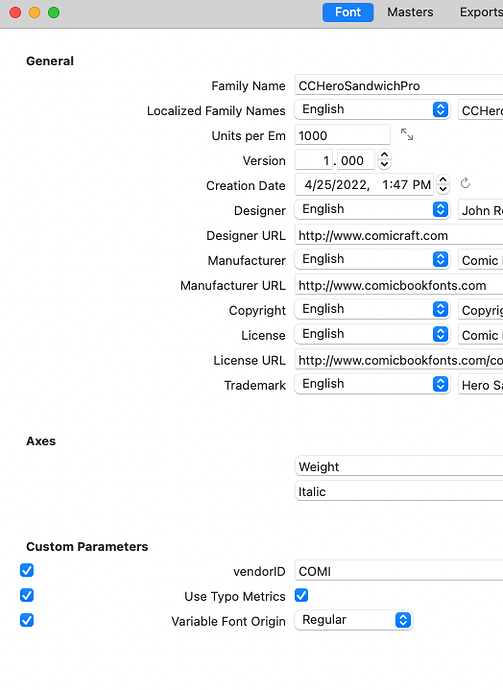Click the Italic axis field
This screenshot has width=503, height=690.
point(399,491)
